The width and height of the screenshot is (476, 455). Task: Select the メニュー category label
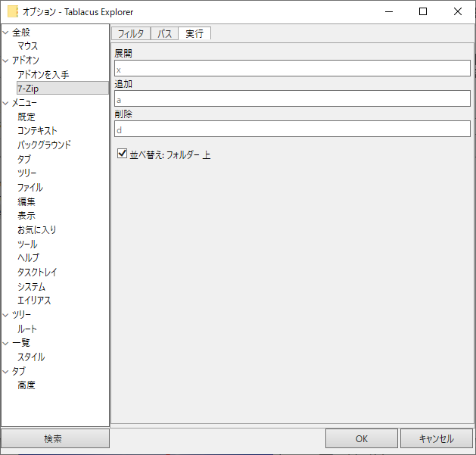coord(24,103)
